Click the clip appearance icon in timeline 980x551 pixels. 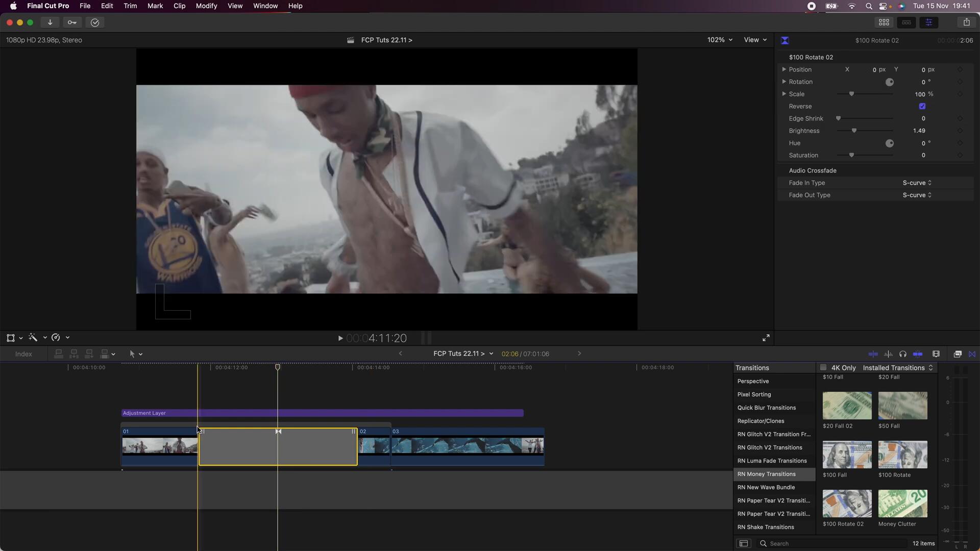936,355
